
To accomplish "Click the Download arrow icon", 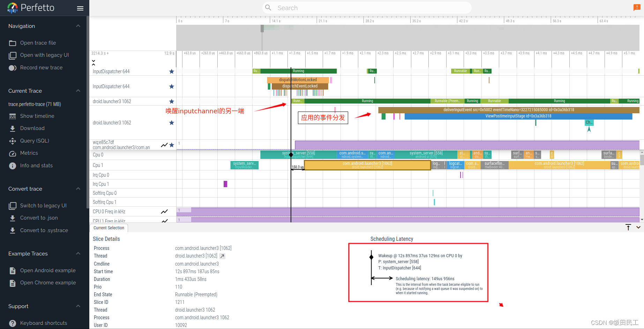I will point(13,128).
